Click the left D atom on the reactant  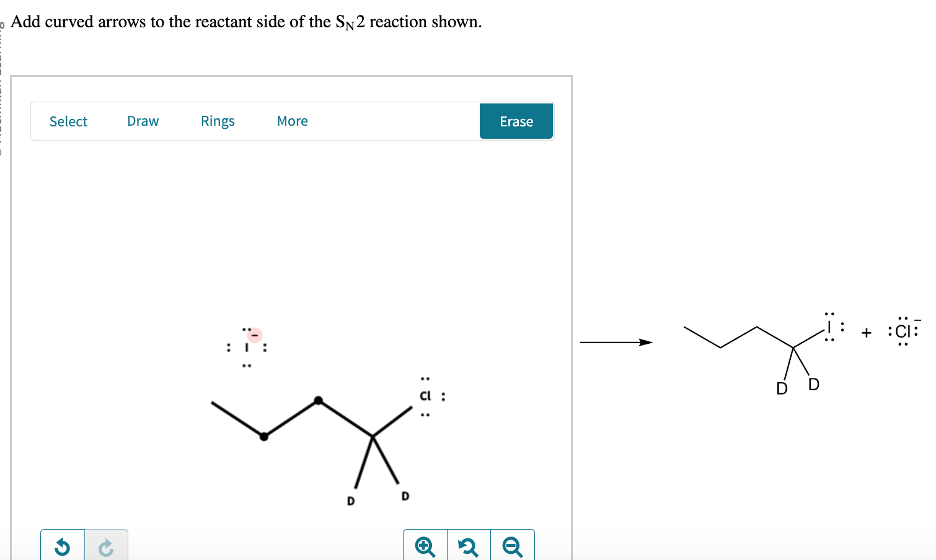tap(350, 500)
